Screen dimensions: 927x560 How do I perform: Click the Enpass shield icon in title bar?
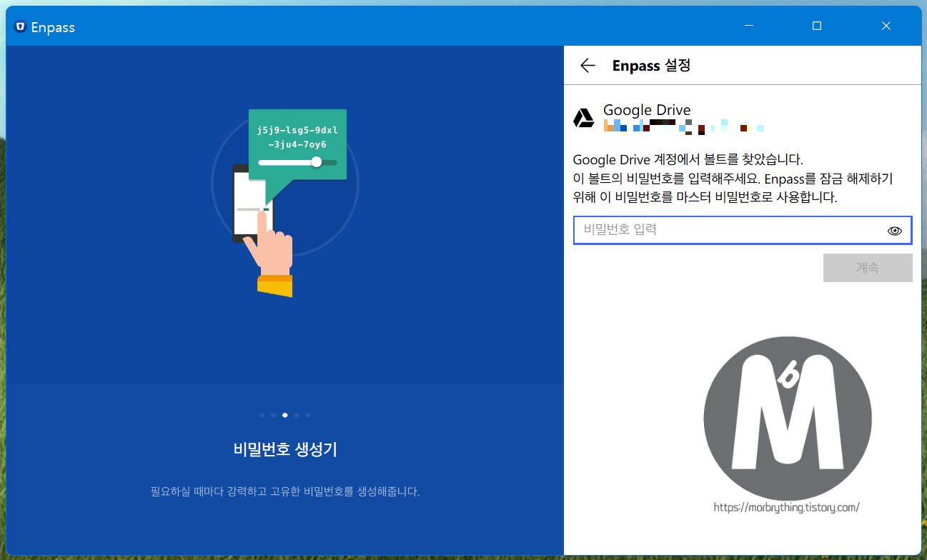click(20, 27)
